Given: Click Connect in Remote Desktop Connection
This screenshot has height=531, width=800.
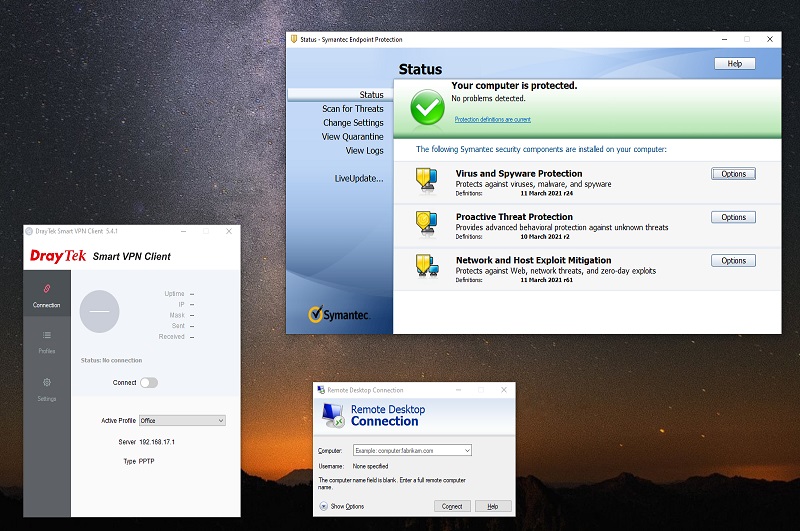Looking at the screenshot, I should pos(452,506).
